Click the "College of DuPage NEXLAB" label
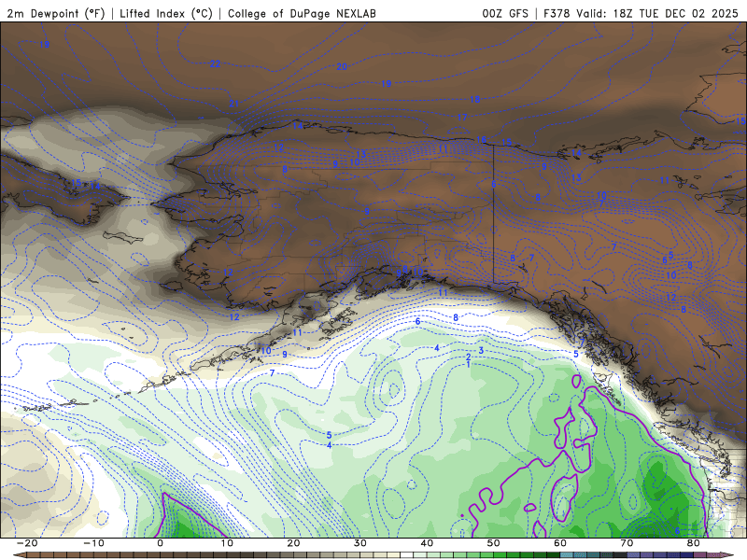747x560 pixels. tap(302, 13)
